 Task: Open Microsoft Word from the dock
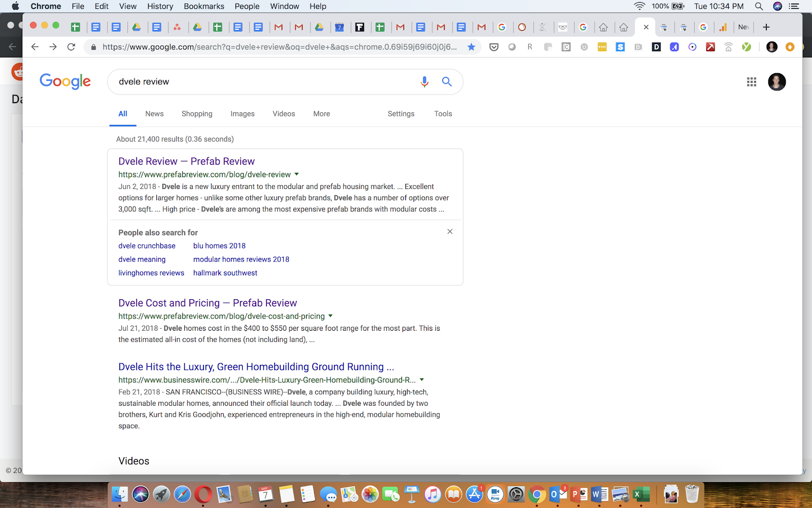click(x=599, y=494)
